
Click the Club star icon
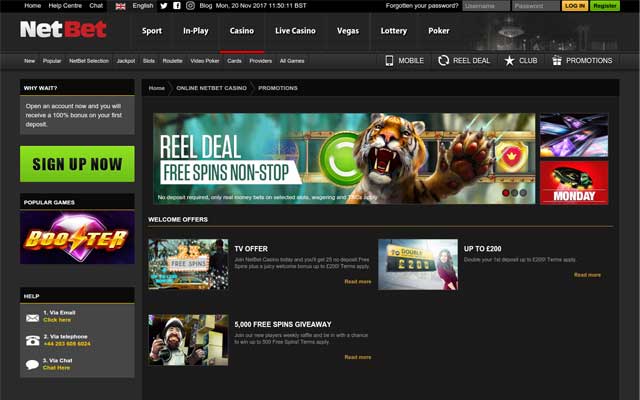click(509, 60)
